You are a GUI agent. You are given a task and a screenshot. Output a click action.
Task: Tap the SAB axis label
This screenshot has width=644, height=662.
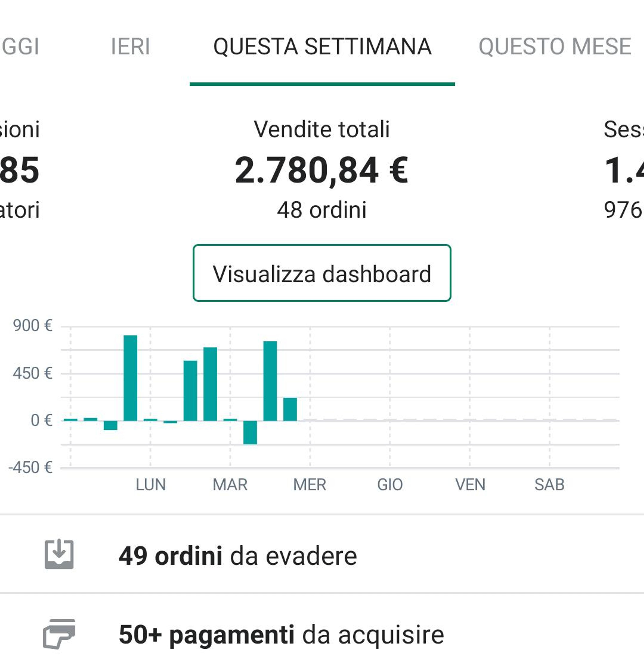(549, 485)
